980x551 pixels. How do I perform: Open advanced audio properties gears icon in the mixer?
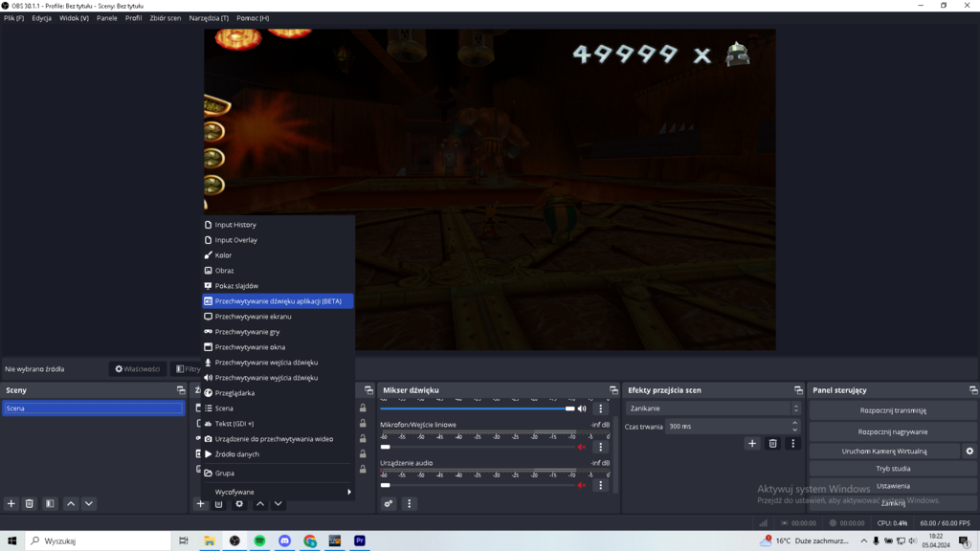(389, 503)
